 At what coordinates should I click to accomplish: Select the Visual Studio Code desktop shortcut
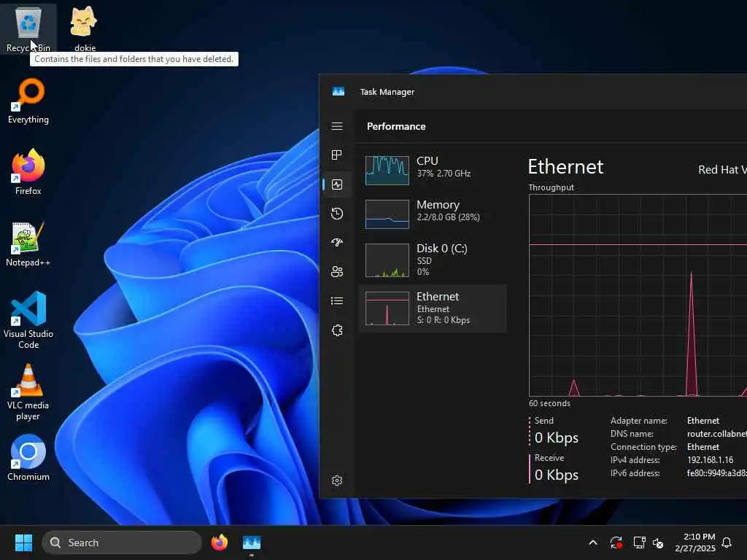point(28,320)
